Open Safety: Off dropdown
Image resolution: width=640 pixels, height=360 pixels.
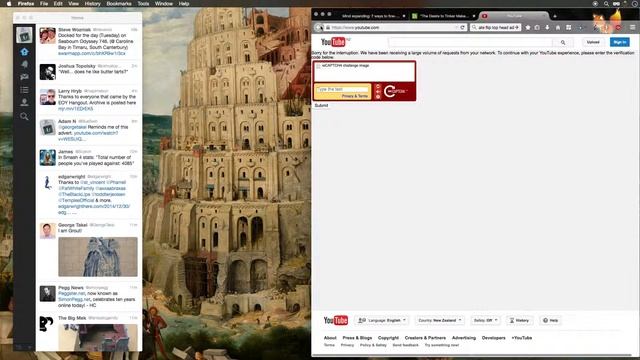tap(485, 320)
